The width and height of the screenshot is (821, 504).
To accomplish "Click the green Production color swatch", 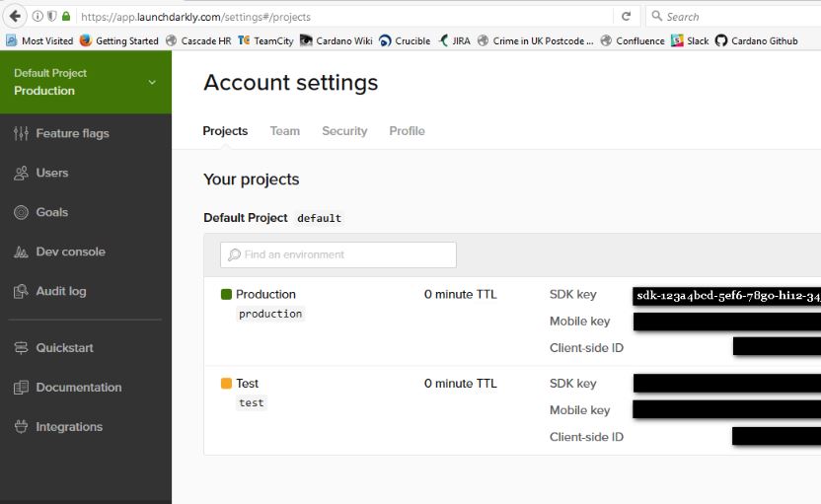I will 226,294.
